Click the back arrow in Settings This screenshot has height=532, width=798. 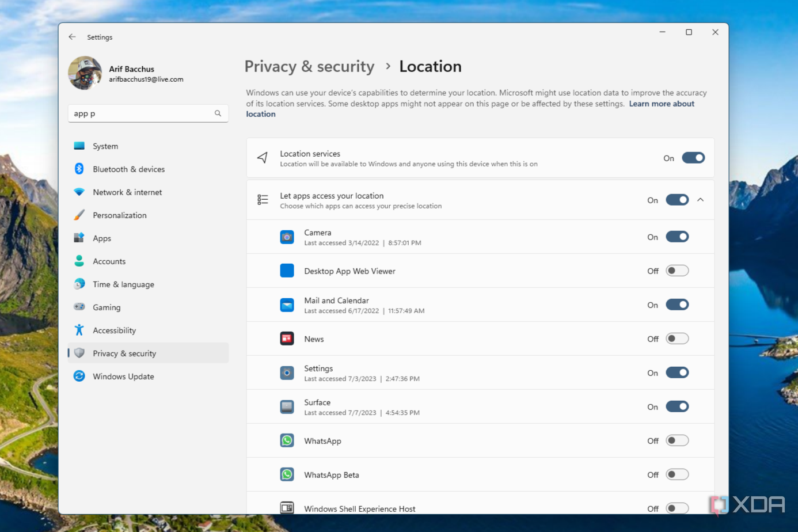(72, 37)
